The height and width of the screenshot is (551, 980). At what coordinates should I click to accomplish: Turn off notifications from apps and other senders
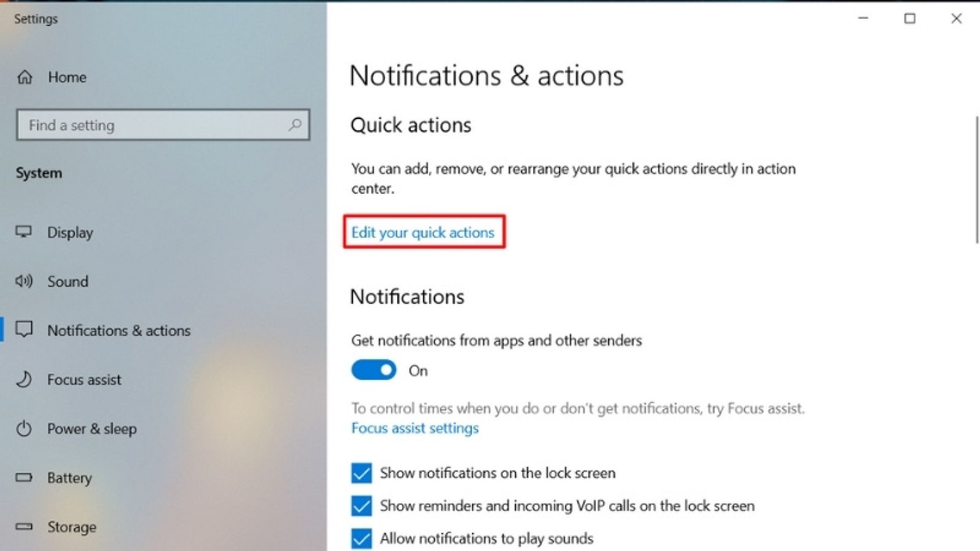point(373,370)
